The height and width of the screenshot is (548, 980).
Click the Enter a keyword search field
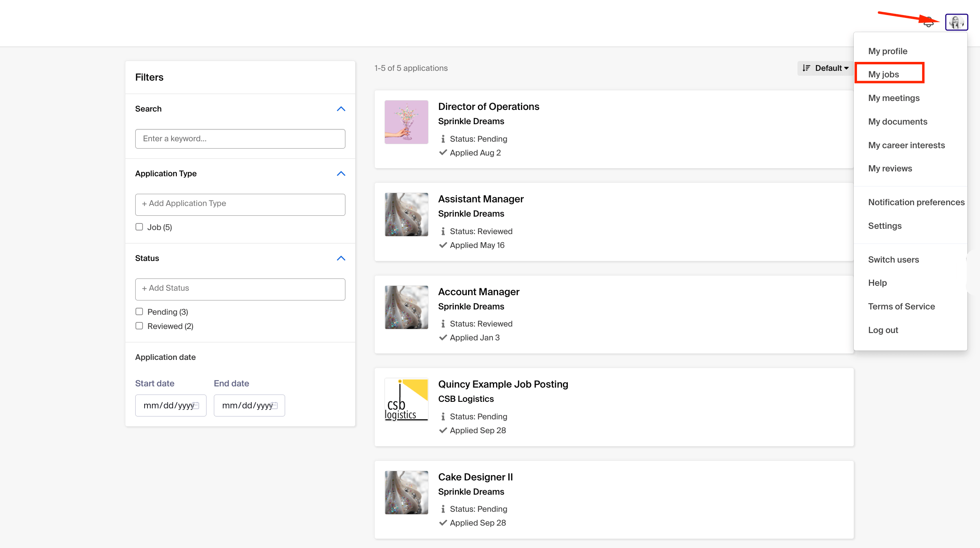(x=240, y=138)
